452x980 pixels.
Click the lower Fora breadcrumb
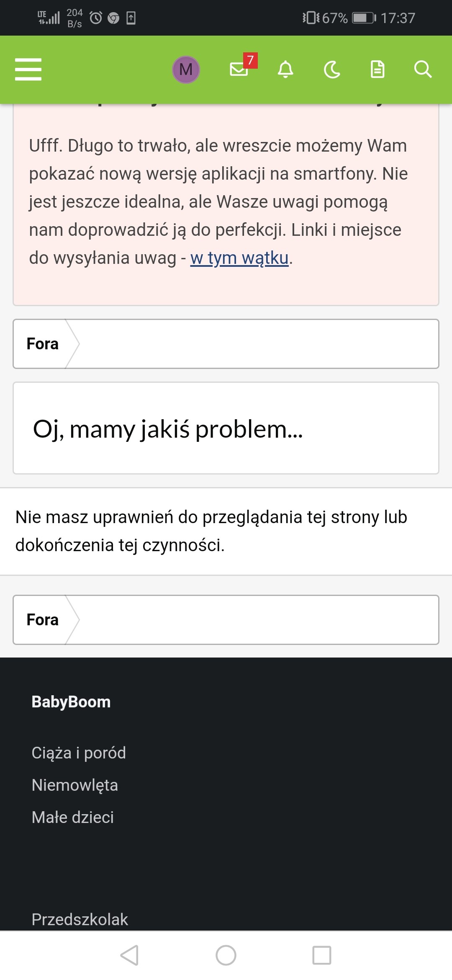coord(42,620)
